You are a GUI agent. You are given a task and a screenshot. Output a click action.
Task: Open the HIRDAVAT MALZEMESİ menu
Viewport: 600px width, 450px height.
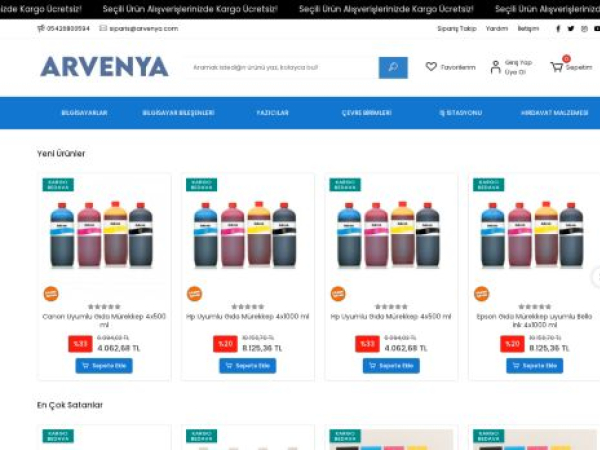(554, 113)
